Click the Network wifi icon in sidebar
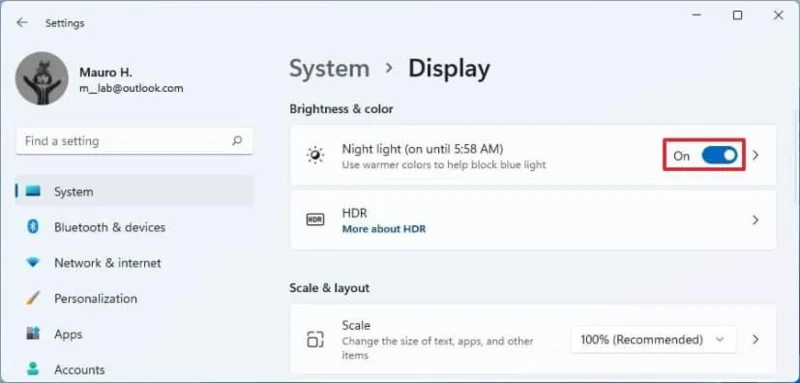Screen dimensions: 800x383 [33, 263]
